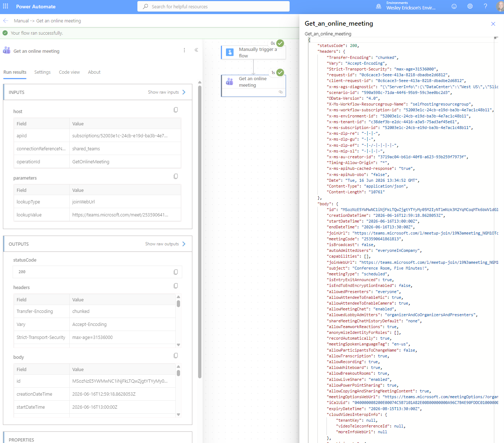Click the Transfer-Encoding chunked value
Viewport: 504px width, 443px height.
123,311
